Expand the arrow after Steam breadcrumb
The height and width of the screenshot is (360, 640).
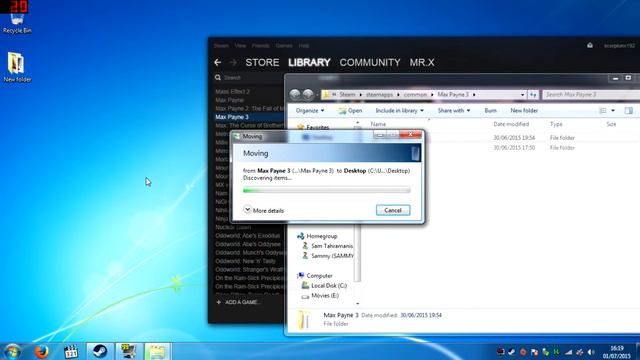(x=360, y=95)
